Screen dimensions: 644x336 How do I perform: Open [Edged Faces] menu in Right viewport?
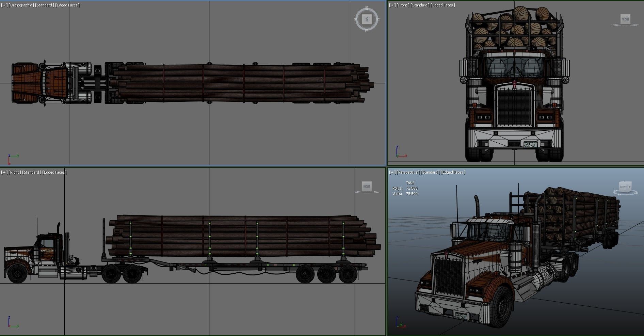click(54, 172)
